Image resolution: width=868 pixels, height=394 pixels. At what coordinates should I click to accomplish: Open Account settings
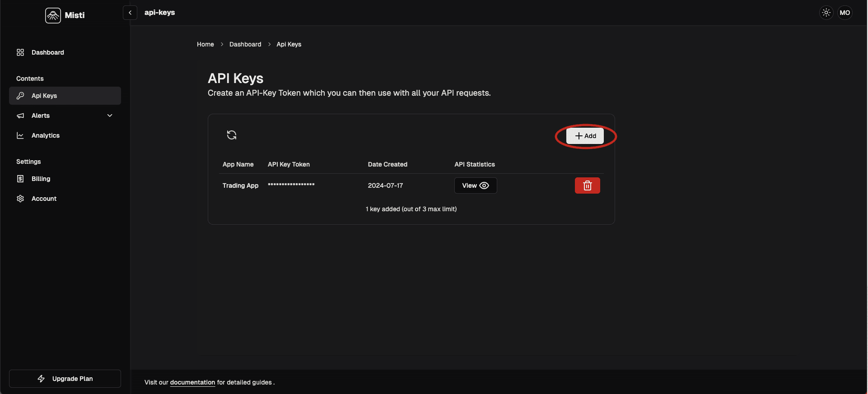44,199
